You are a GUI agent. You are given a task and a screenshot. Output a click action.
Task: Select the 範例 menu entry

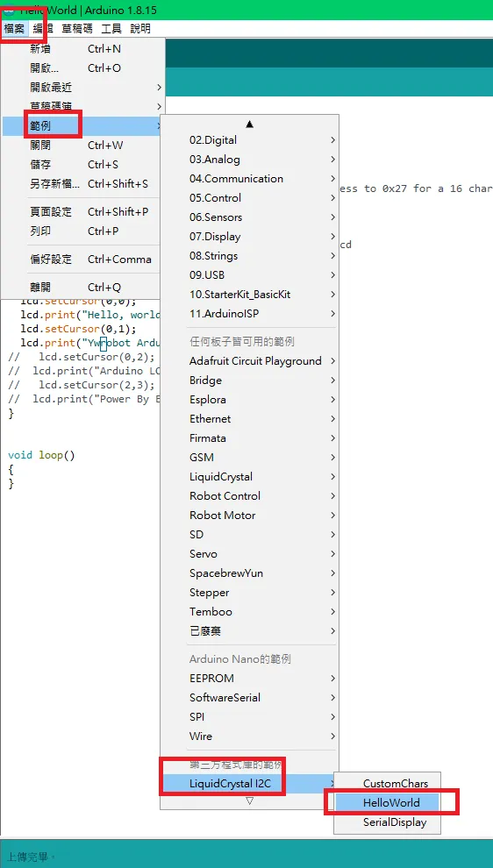pyautogui.click(x=82, y=125)
